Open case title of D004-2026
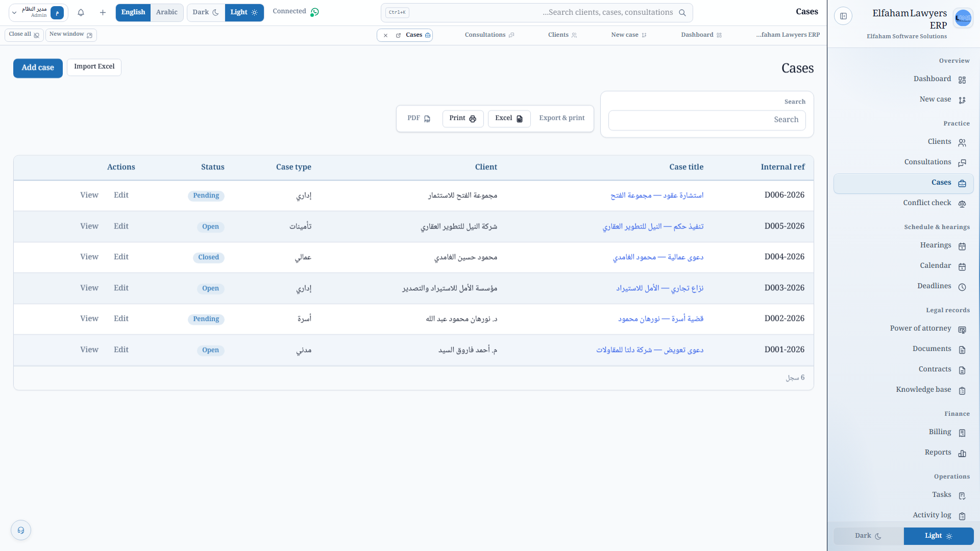Screen dimensions: 980x551 coord(658,257)
